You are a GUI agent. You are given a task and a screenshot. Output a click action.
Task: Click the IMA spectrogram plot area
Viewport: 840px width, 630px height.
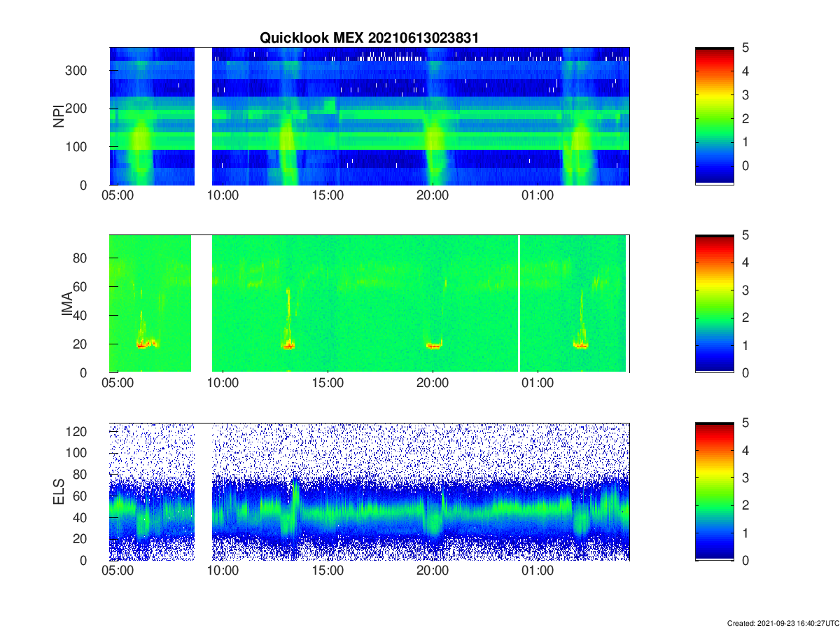pyautogui.click(x=370, y=304)
